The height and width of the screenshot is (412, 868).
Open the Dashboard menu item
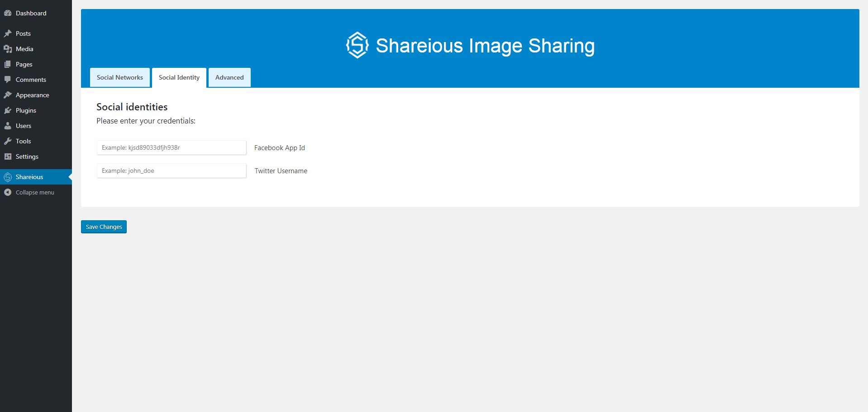[36, 13]
